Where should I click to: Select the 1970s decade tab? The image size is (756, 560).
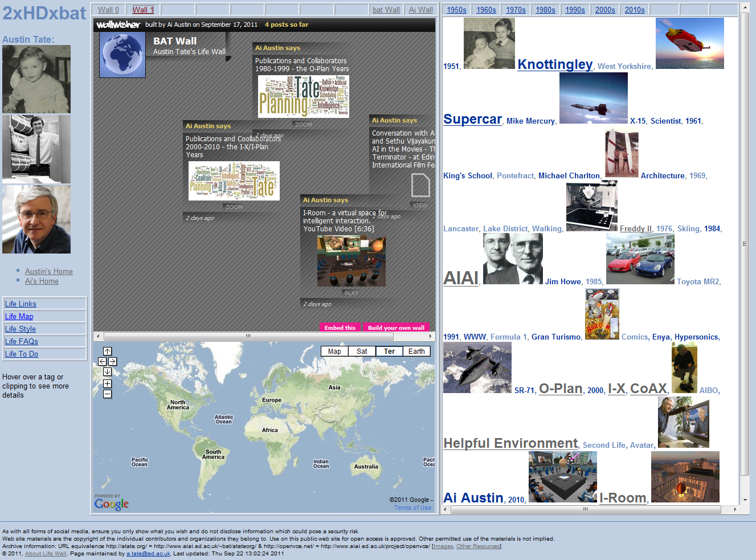[x=516, y=10]
